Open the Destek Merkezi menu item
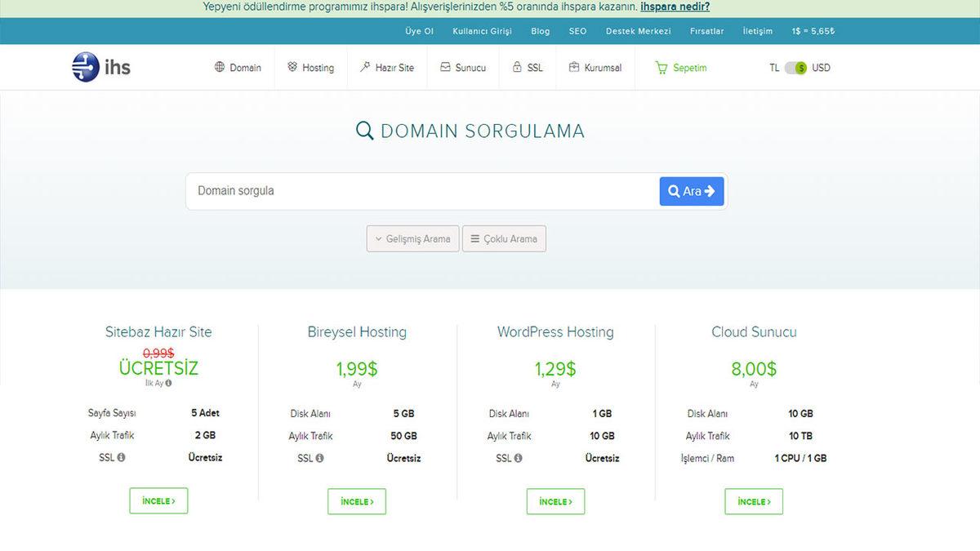 pos(638,31)
